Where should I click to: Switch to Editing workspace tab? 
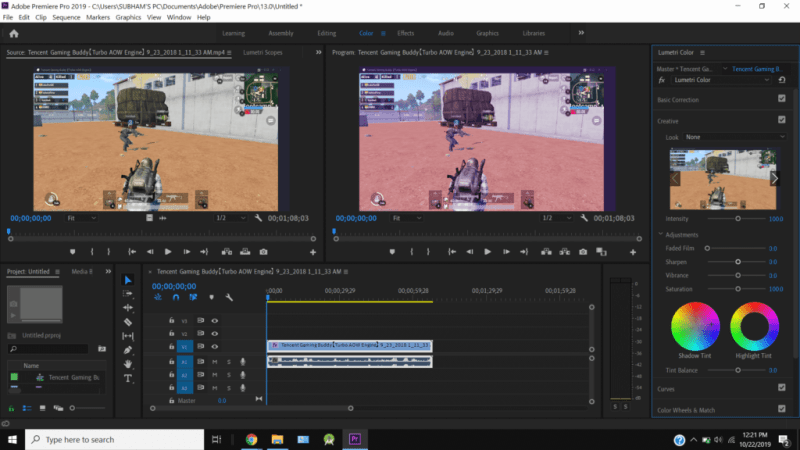pyautogui.click(x=327, y=33)
